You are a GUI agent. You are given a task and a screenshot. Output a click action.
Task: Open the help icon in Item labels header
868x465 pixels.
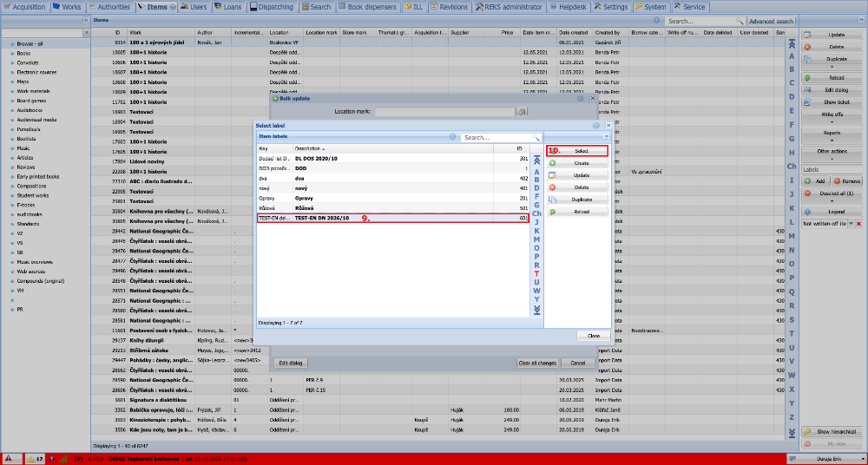coord(452,136)
